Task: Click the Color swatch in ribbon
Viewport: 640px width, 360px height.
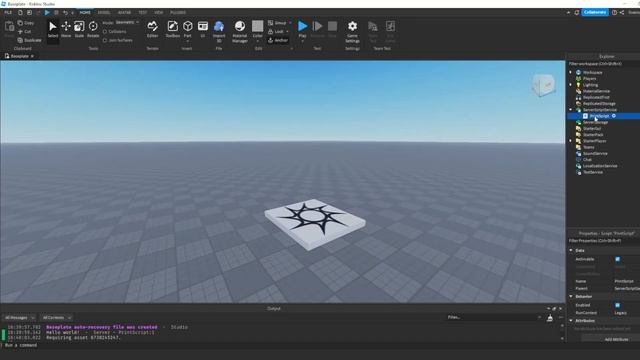Action: pyautogui.click(x=258, y=26)
